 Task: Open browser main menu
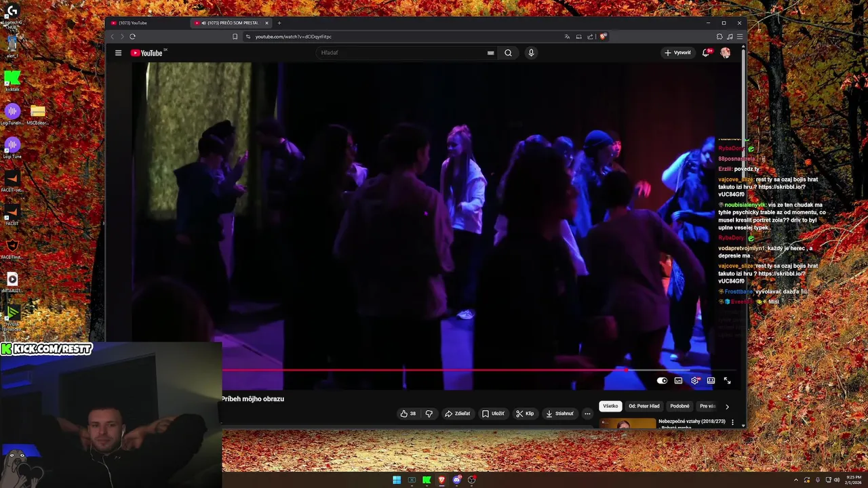740,37
